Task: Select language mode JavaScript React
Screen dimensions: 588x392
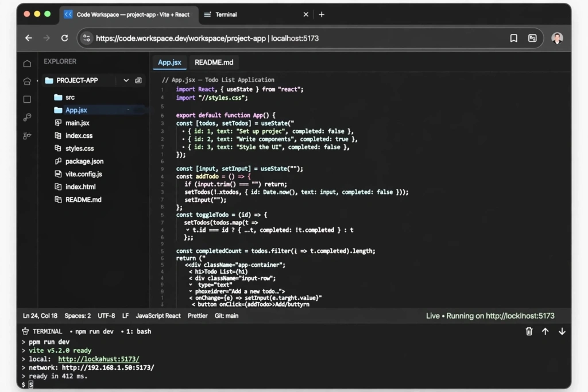Action: 158,316
